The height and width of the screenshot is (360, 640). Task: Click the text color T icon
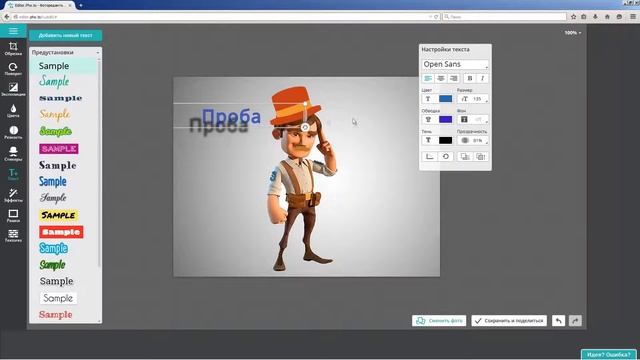point(428,99)
